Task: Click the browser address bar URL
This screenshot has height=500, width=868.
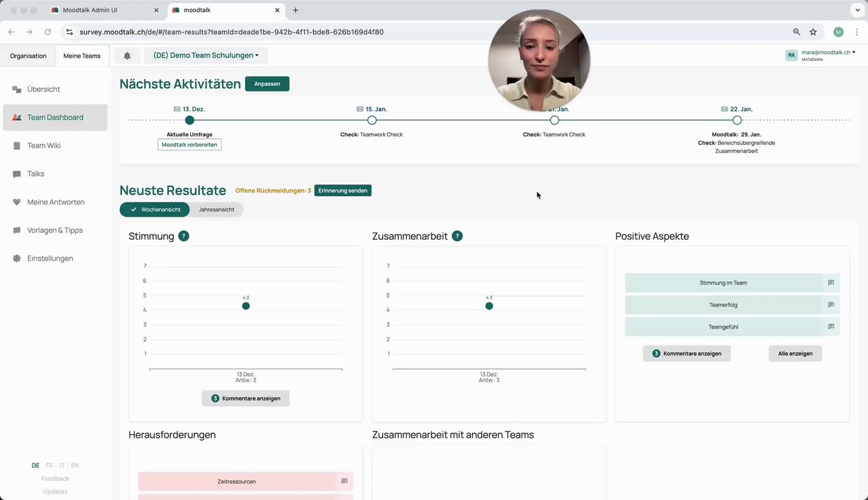Action: (231, 32)
